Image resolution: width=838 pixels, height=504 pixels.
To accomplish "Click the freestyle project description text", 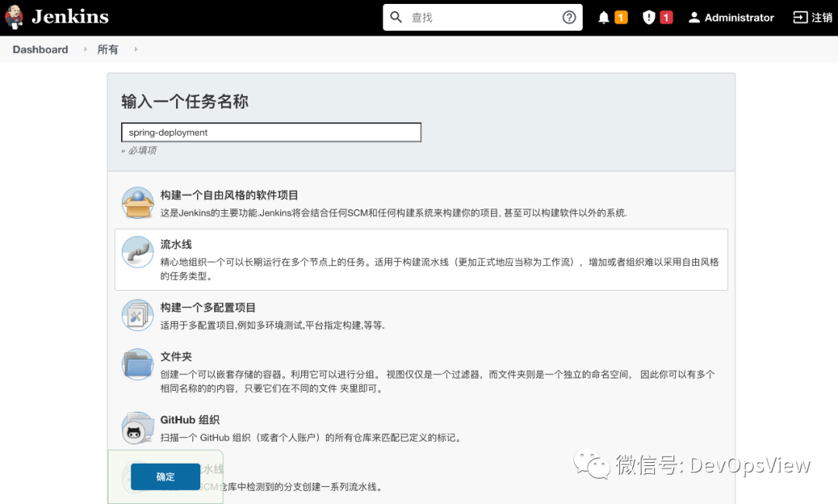I will tap(394, 213).
